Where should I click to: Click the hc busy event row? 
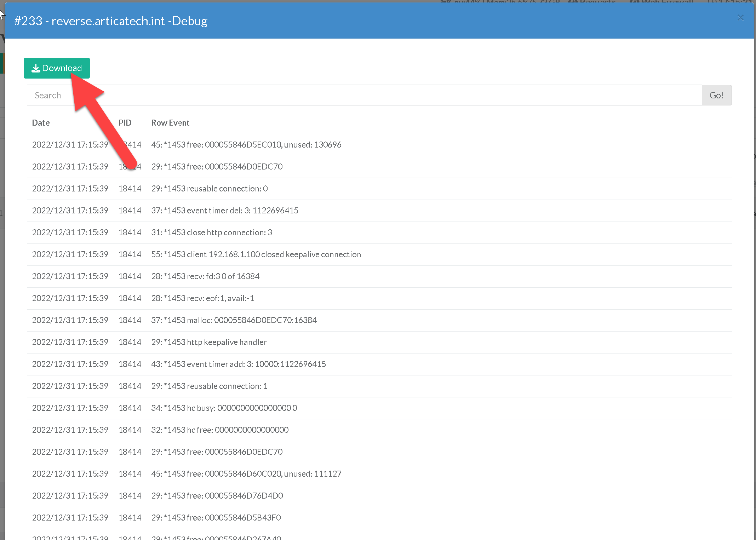(224, 408)
